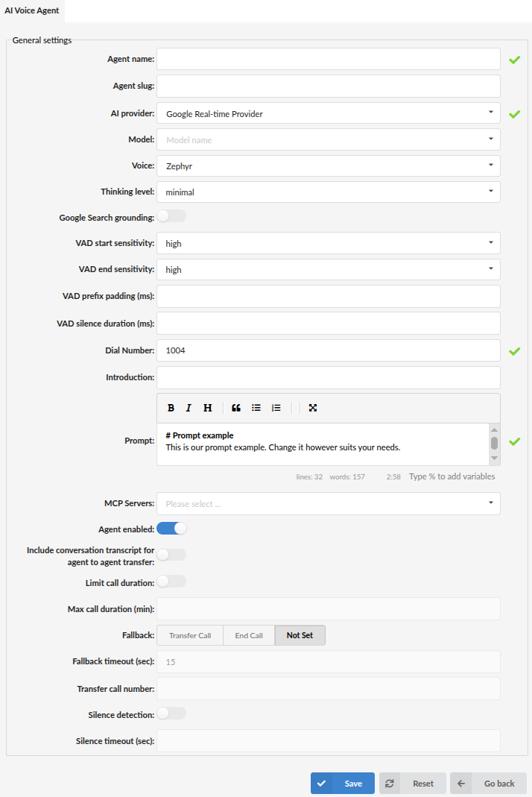The image size is (532, 797).
Task: Click the prompt editor scrollbar thumb
Action: 495,443
